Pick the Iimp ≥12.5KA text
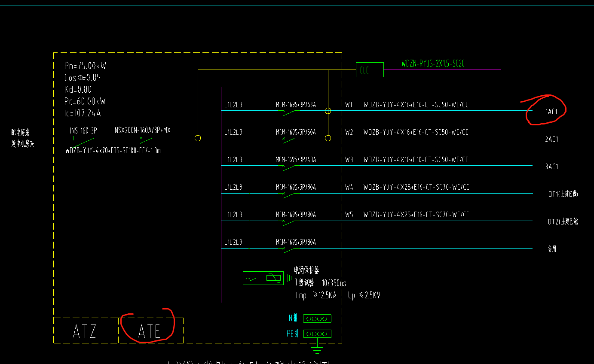This screenshot has height=364, width=594. tap(316, 295)
